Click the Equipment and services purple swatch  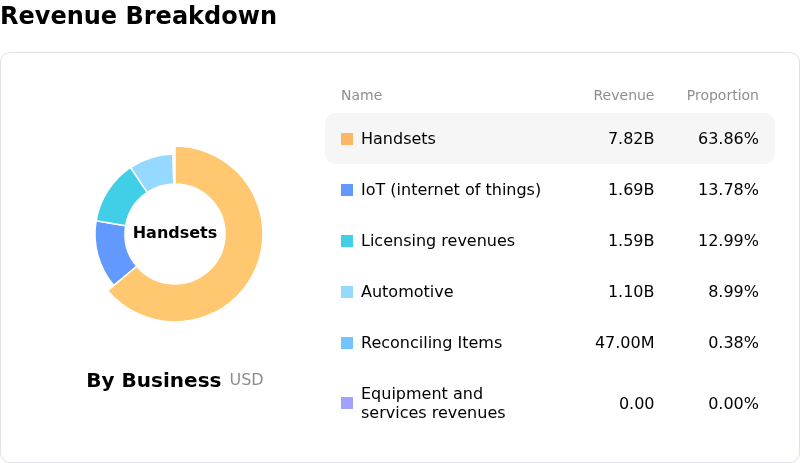(347, 403)
